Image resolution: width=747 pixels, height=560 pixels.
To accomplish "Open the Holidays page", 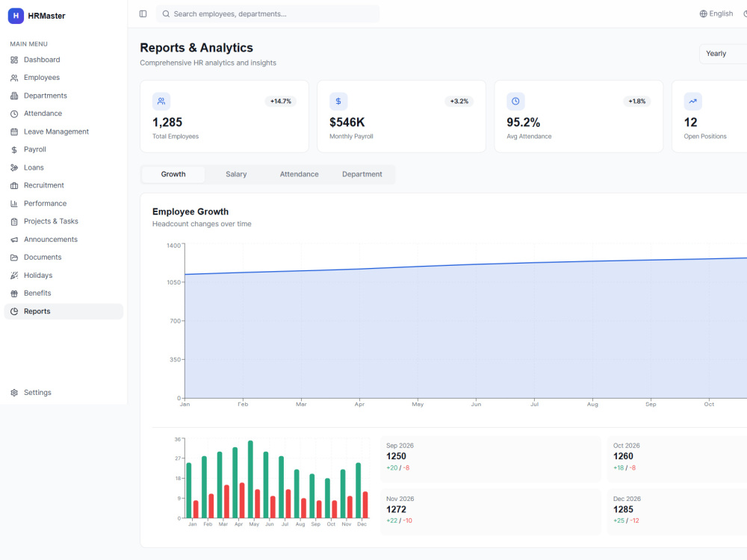I will click(63, 276).
